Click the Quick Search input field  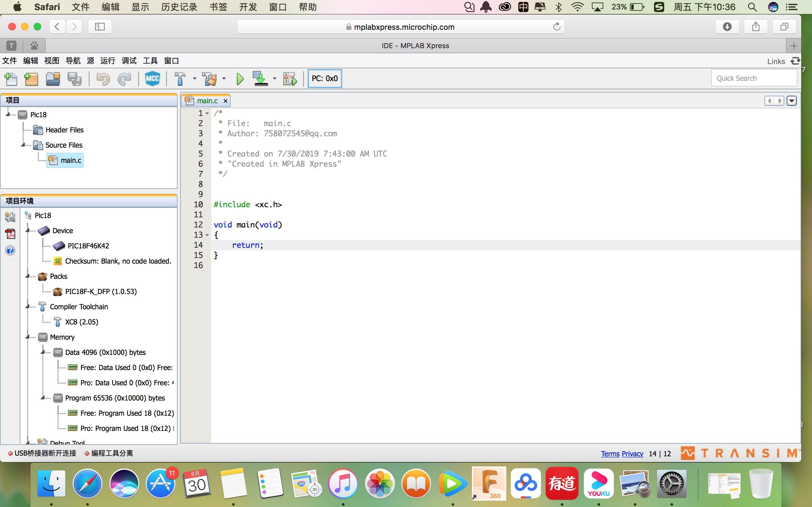(753, 79)
